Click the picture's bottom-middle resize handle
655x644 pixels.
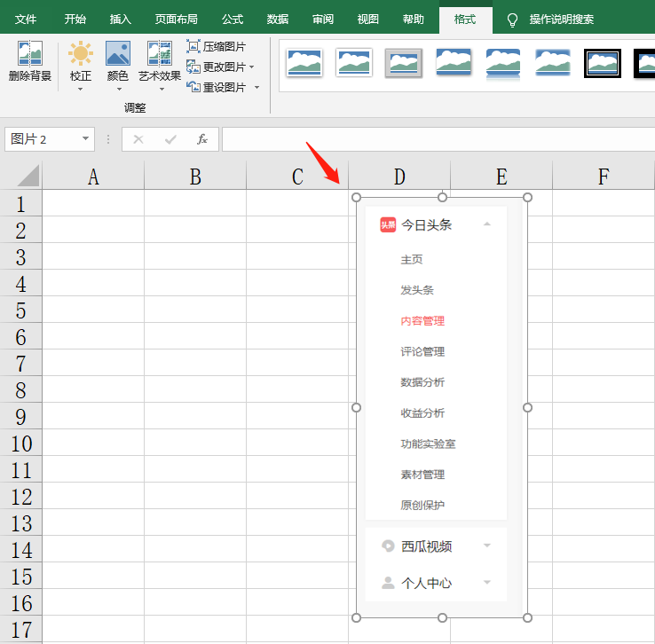pyautogui.click(x=442, y=617)
